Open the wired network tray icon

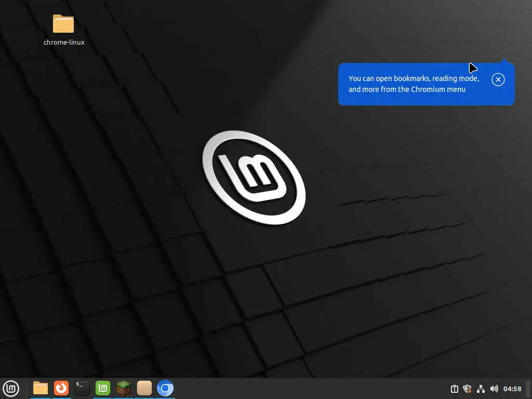click(x=481, y=389)
